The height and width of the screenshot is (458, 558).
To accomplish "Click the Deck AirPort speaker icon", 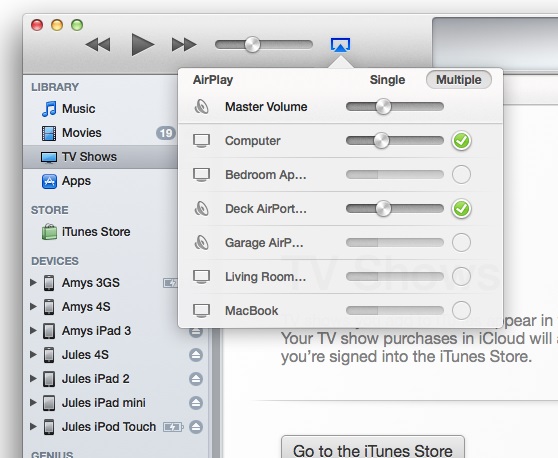I will coord(201,209).
